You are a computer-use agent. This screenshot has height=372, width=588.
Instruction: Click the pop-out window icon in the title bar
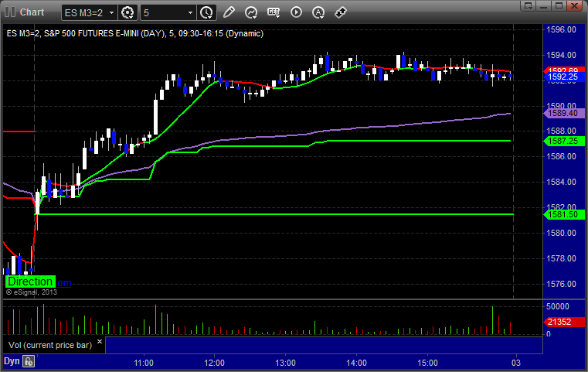529,5
